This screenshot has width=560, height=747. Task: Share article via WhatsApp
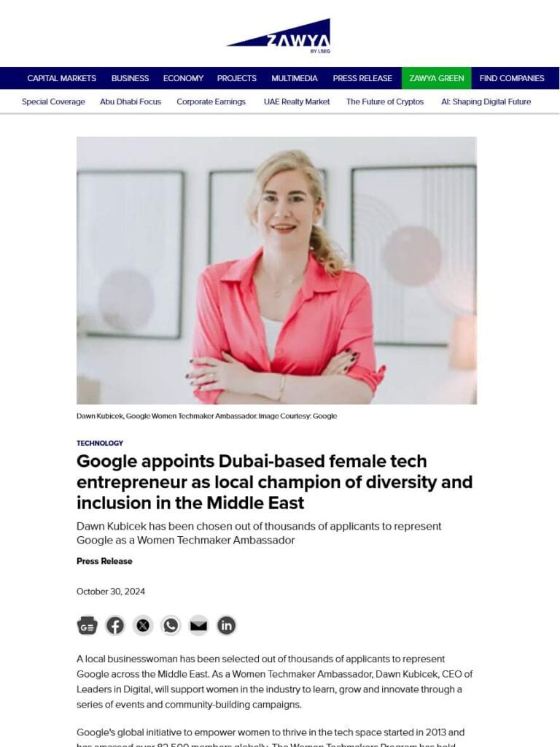click(x=171, y=625)
